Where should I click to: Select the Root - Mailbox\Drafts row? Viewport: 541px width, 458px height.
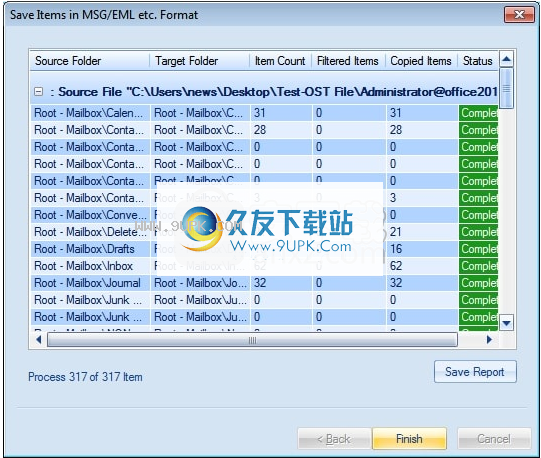click(264, 249)
